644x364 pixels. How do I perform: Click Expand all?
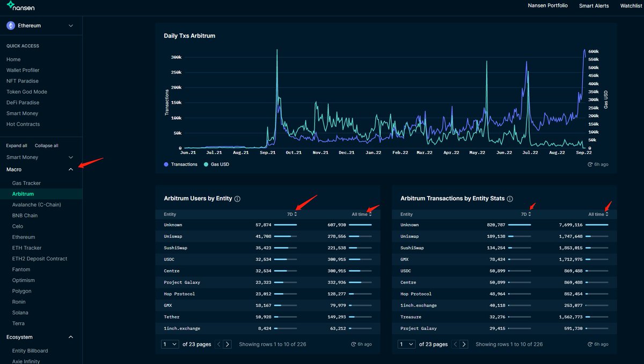coord(17,145)
